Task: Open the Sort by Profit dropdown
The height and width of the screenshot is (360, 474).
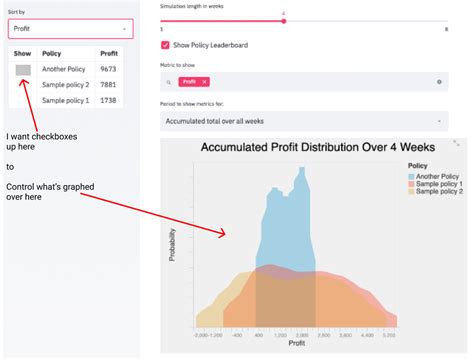Action: [x=71, y=29]
